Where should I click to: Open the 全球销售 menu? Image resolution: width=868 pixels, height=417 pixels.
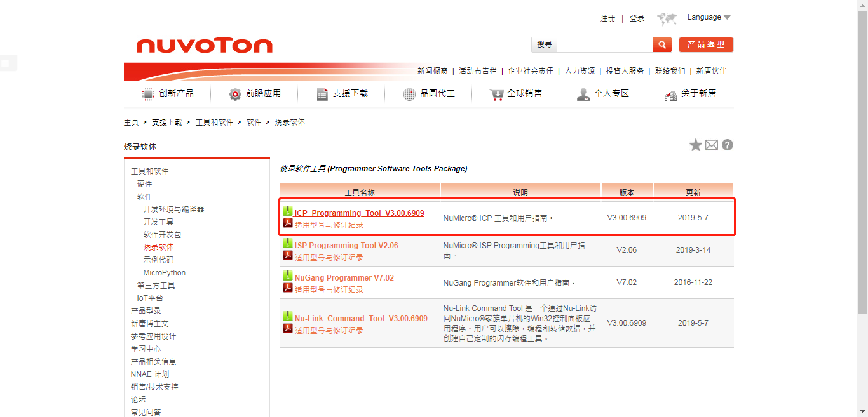click(524, 93)
